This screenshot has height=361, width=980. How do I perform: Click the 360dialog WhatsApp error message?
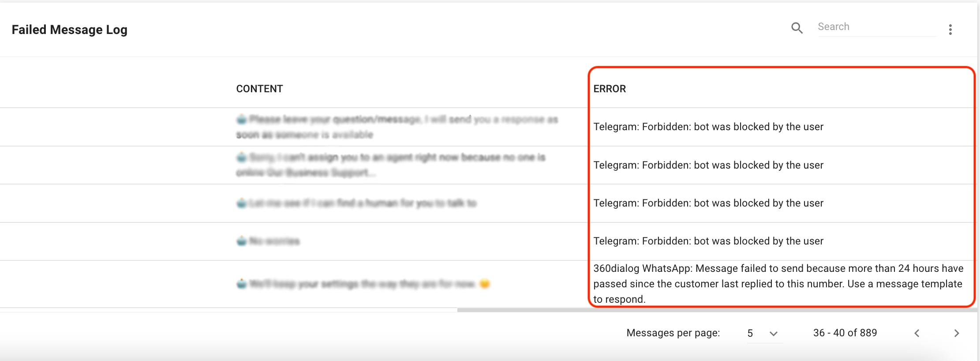tap(778, 284)
